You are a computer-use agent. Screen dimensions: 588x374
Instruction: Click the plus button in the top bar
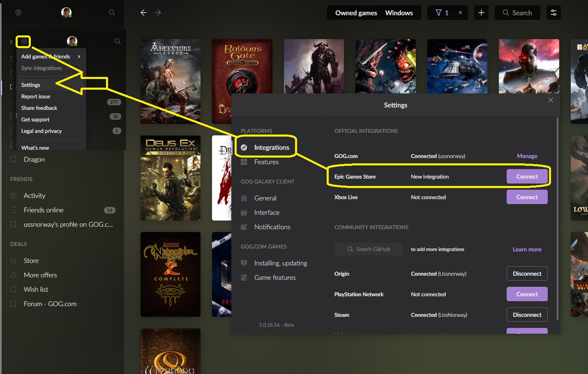[x=481, y=13]
